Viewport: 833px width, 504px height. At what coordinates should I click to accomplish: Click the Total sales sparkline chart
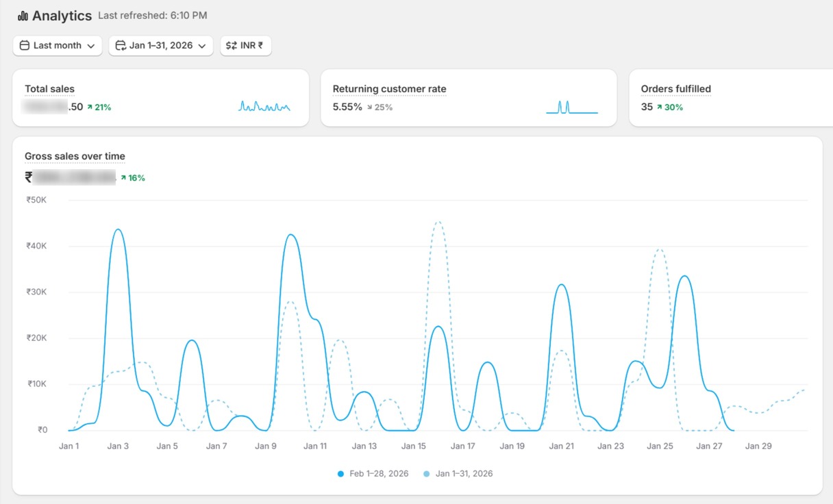264,106
